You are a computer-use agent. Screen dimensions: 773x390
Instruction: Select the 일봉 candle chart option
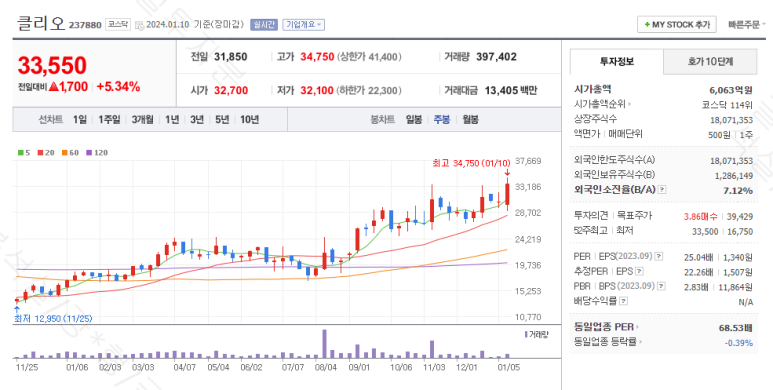[x=414, y=119]
